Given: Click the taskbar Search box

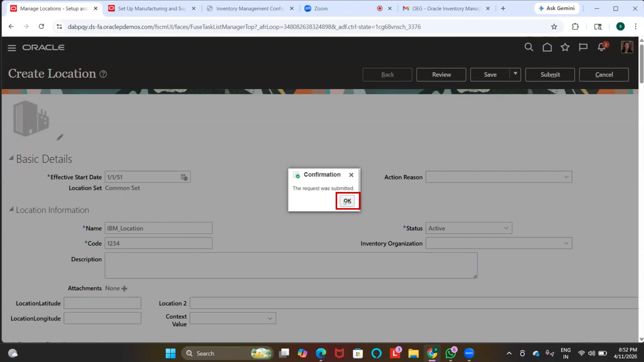Looking at the screenshot, I should [227, 353].
